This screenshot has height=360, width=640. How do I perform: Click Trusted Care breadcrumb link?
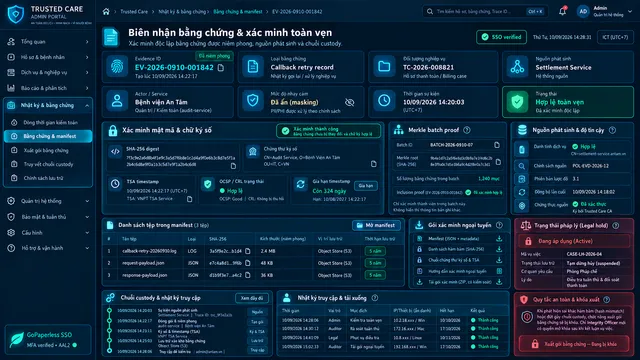[134, 11]
